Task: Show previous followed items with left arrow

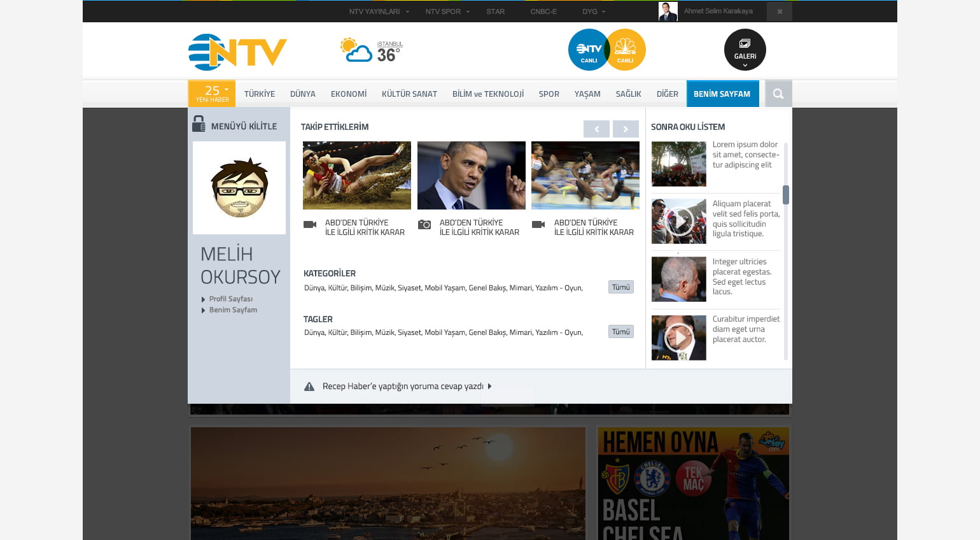Action: (x=596, y=129)
